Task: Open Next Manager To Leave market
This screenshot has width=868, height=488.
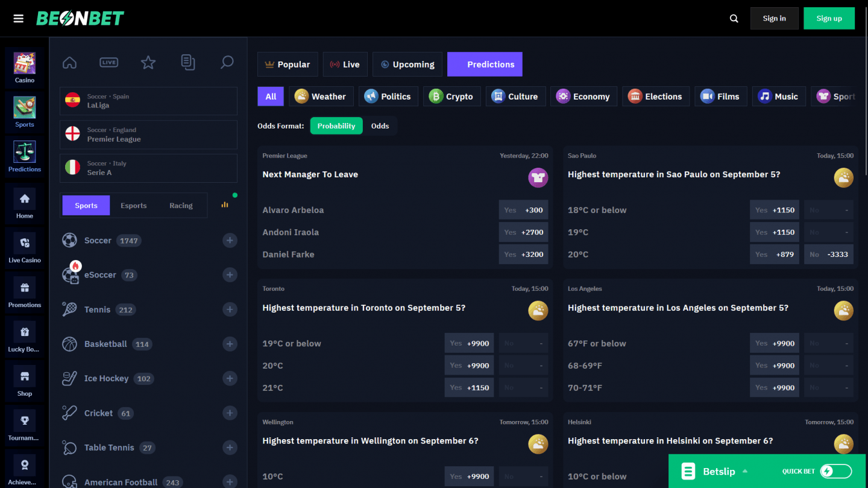Action: click(x=310, y=174)
